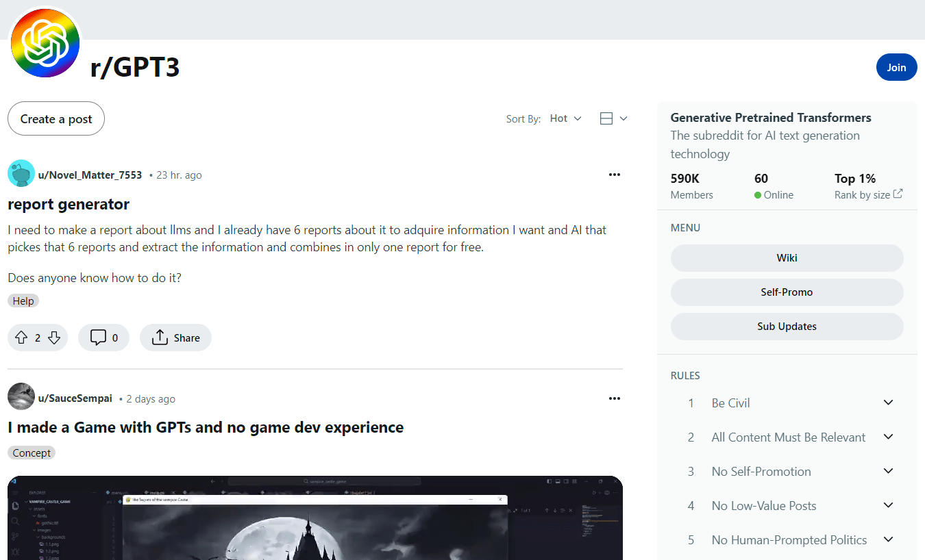Viewport: 925px width, 560px height.
Task: Open the vampire castle game screenshot image
Action: point(315,518)
